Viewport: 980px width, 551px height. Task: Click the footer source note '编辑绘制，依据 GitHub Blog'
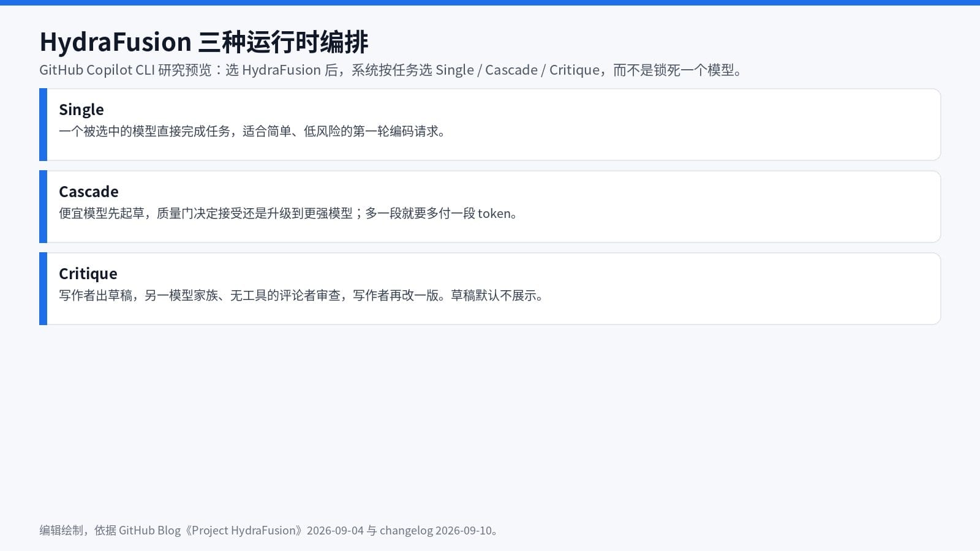[270, 530]
